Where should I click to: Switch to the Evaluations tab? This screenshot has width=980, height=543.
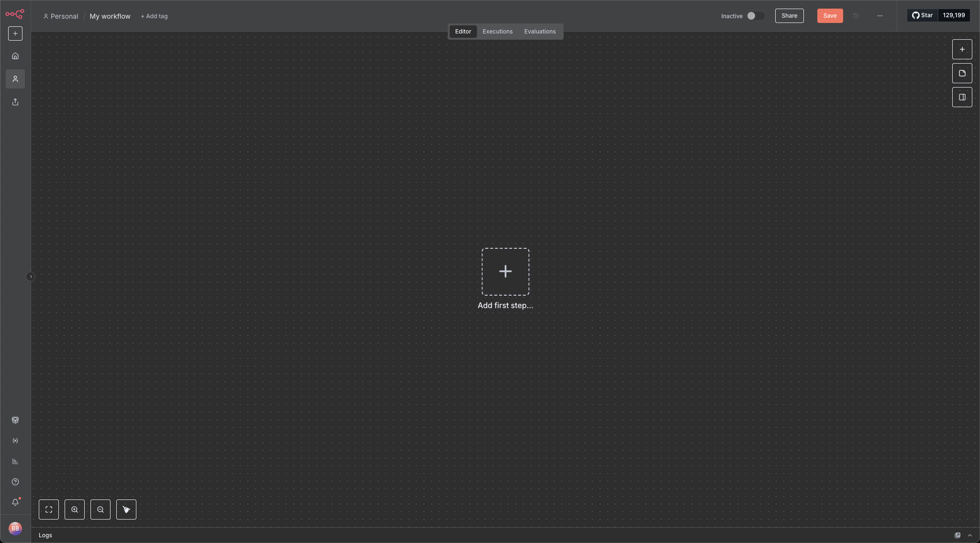[540, 32]
